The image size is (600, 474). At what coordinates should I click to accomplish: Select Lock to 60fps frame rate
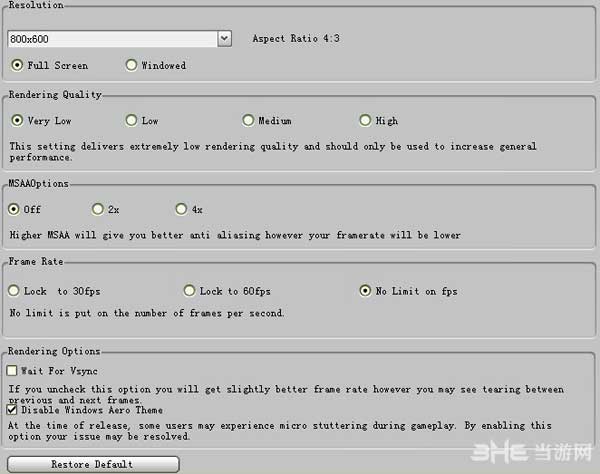tap(189, 291)
